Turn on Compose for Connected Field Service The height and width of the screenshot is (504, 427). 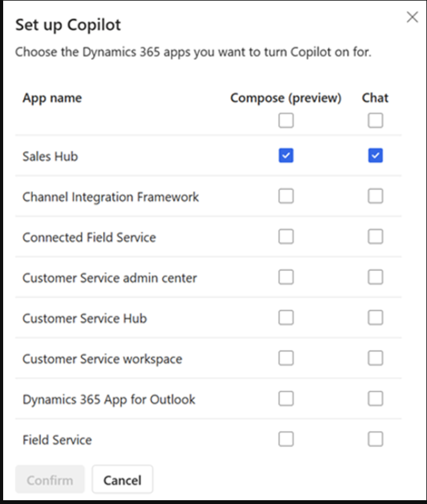pos(286,237)
